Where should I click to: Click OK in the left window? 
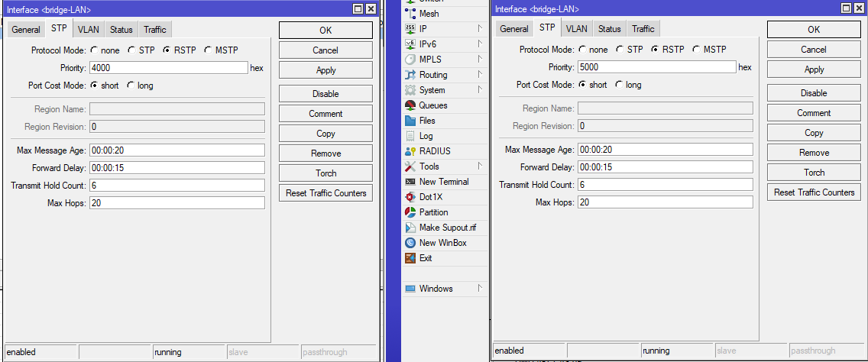point(325,31)
